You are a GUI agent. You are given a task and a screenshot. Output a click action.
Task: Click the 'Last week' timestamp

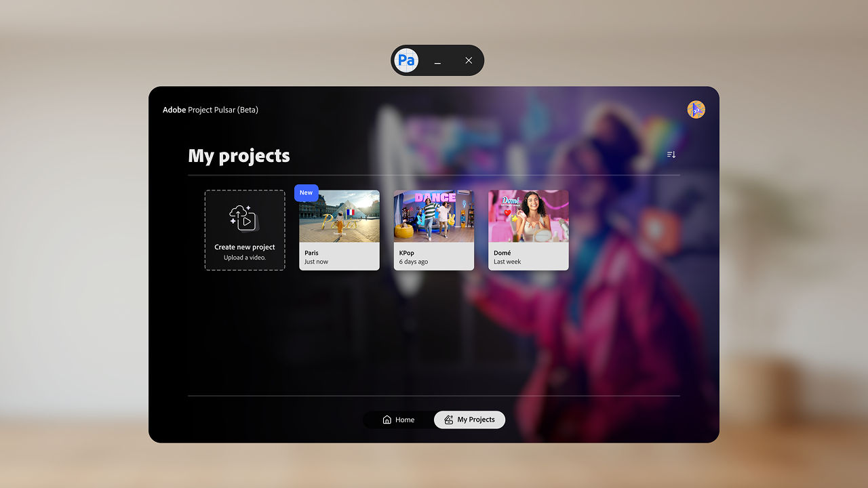[507, 262]
